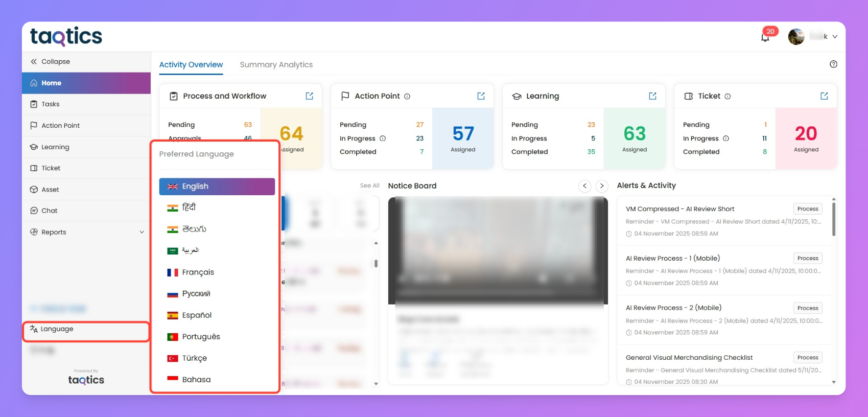Select English language option
The height and width of the screenshot is (417, 868).
[x=217, y=187]
